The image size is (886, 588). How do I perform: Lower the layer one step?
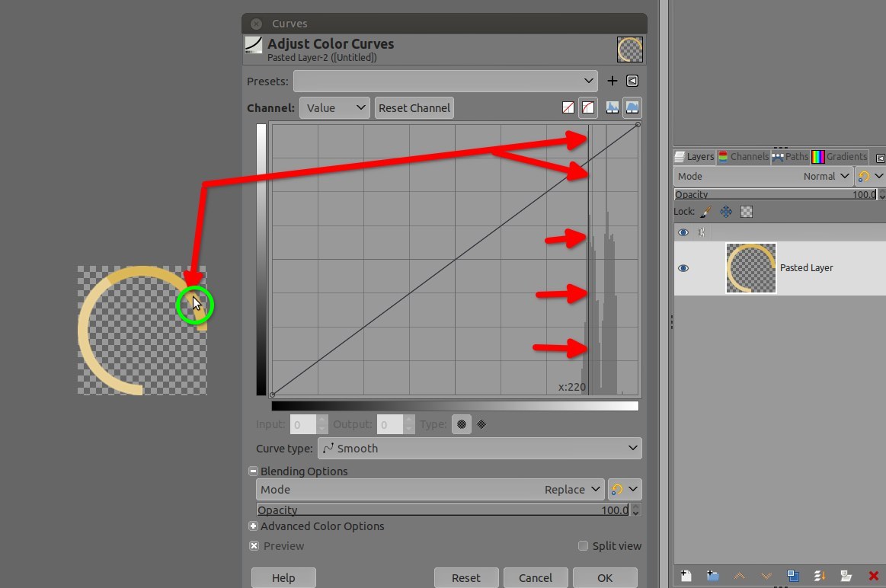766,576
